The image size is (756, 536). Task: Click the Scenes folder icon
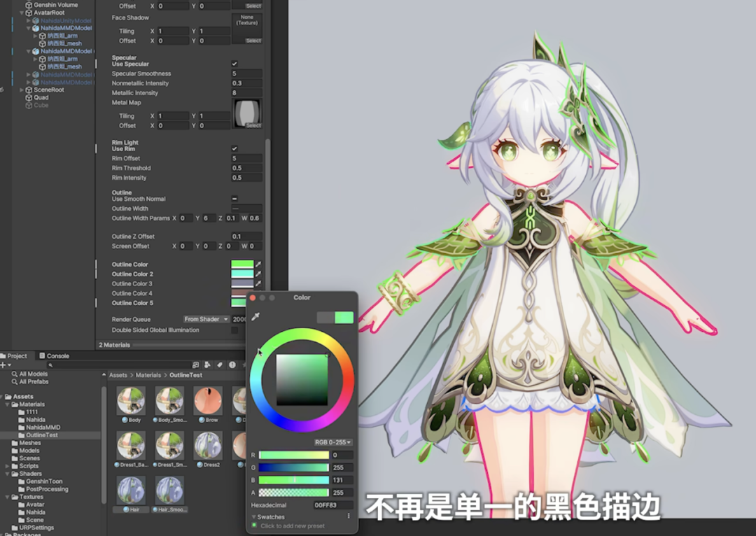pos(15,458)
